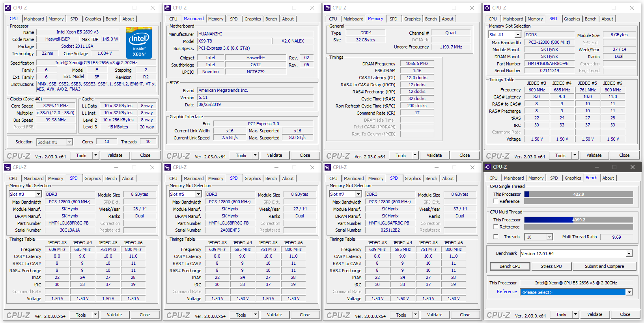Screen dimensions: 644x323
Task: Click the Single Thread score bar showing 422.9
Action: (579, 194)
